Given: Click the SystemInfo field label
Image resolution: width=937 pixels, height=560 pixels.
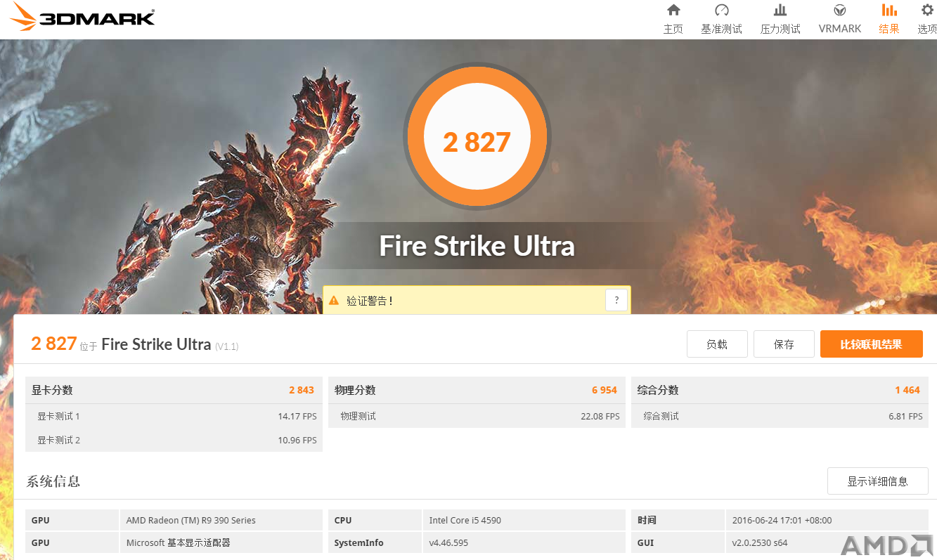Looking at the screenshot, I should click(x=359, y=543).
